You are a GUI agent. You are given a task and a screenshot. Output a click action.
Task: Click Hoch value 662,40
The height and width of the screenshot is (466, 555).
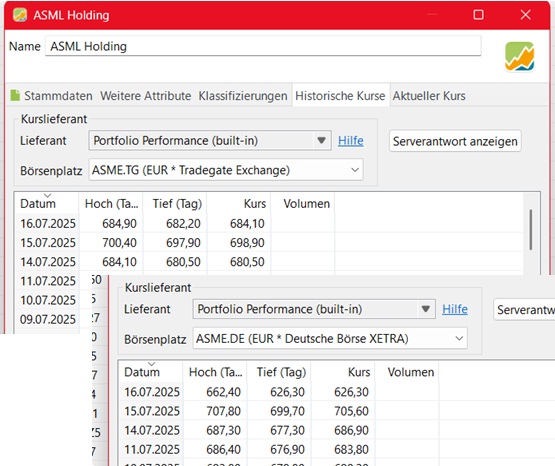[223, 392]
